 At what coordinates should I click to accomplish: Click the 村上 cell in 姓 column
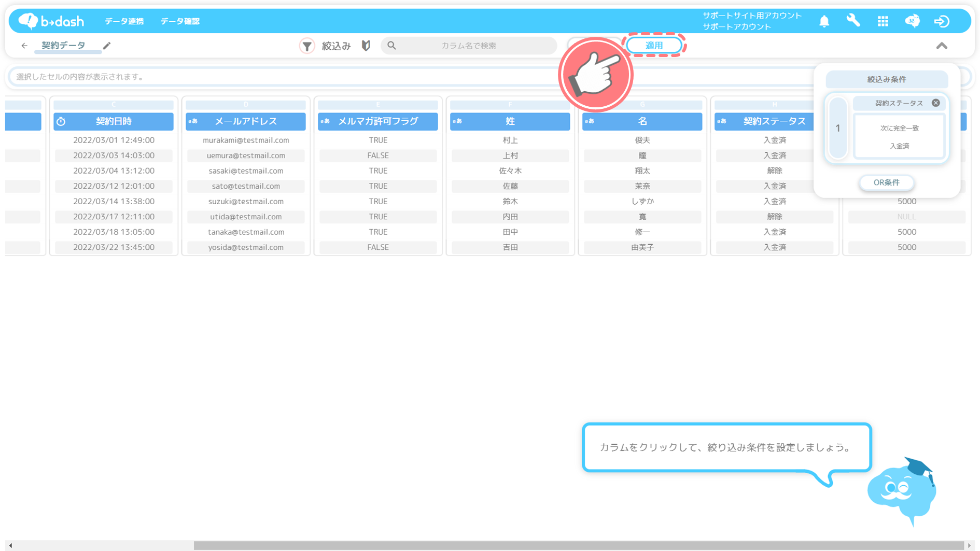click(510, 140)
